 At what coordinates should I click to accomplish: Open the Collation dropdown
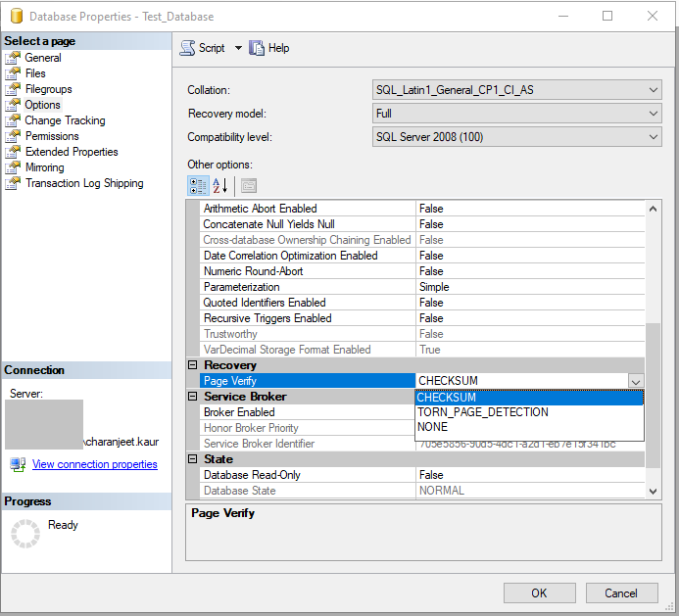[516, 90]
